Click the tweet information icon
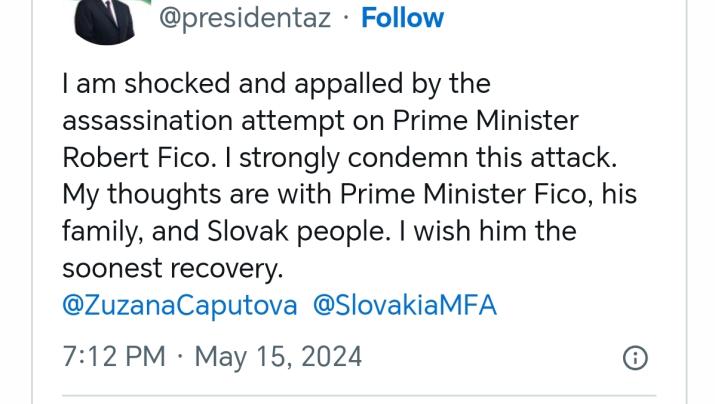This screenshot has height=404, width=715. (635, 357)
